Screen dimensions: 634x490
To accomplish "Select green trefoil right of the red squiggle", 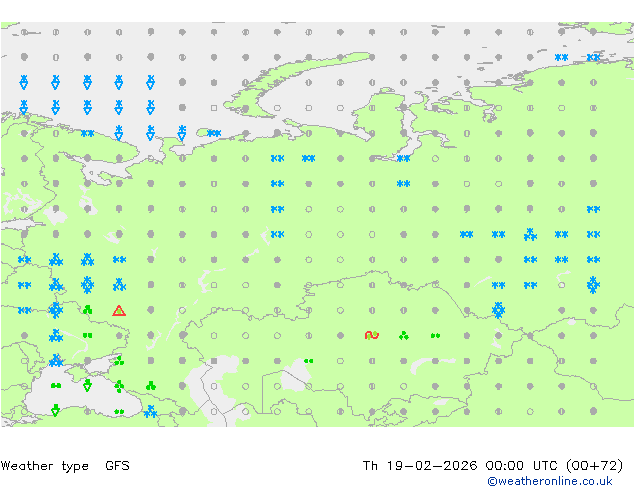I will 404,336.
